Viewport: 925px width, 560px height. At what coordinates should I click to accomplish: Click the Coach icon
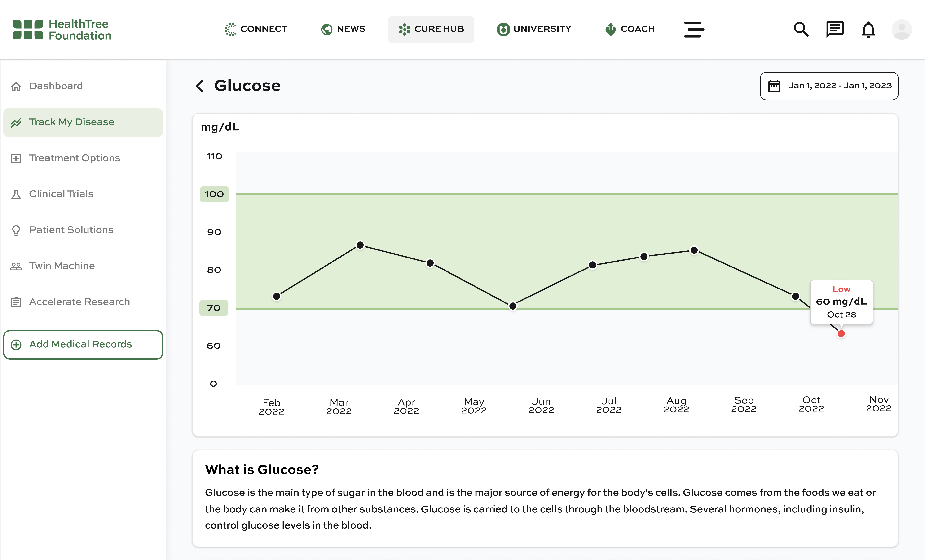[x=611, y=29]
